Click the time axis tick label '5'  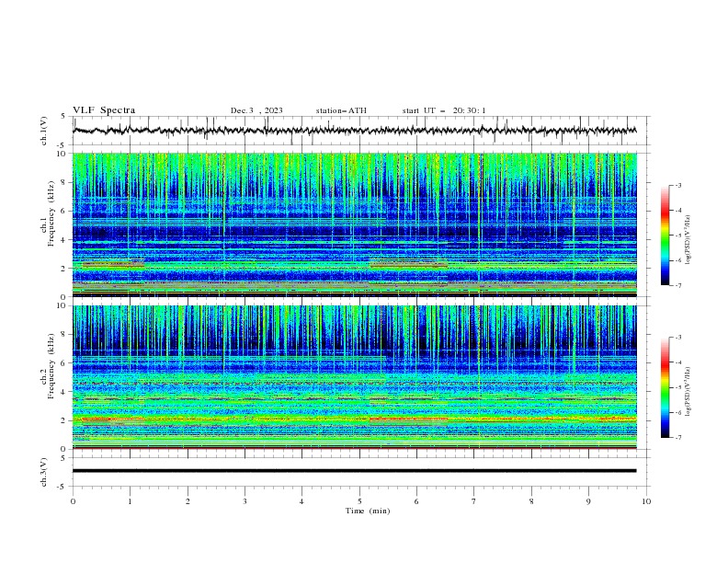coord(359,501)
